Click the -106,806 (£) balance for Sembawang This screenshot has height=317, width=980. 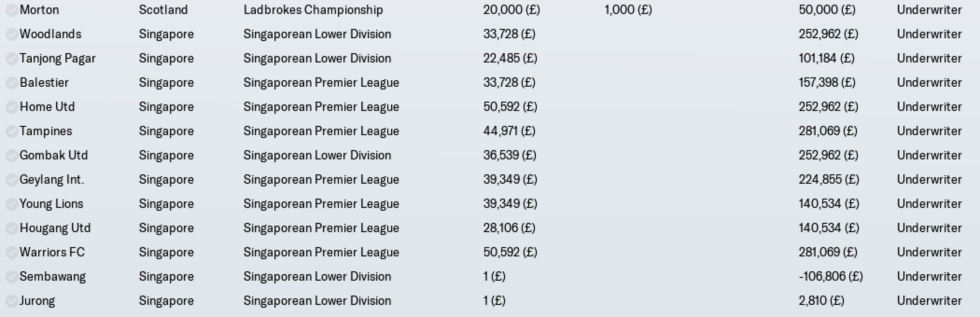[x=831, y=276]
